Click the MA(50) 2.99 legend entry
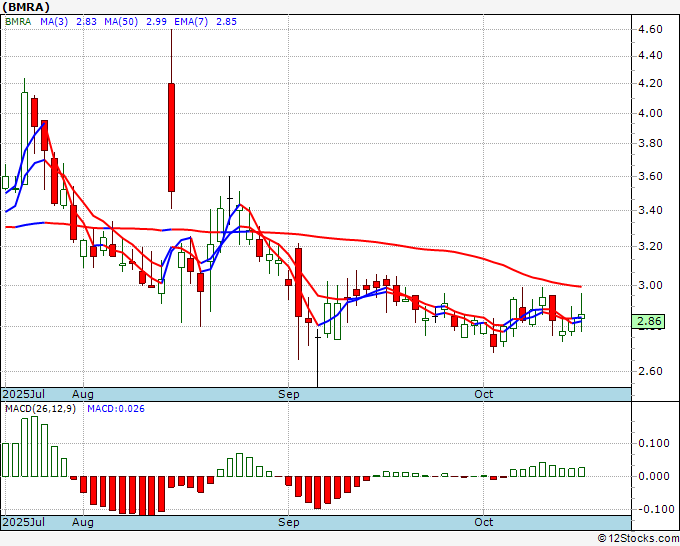 [x=135, y=22]
